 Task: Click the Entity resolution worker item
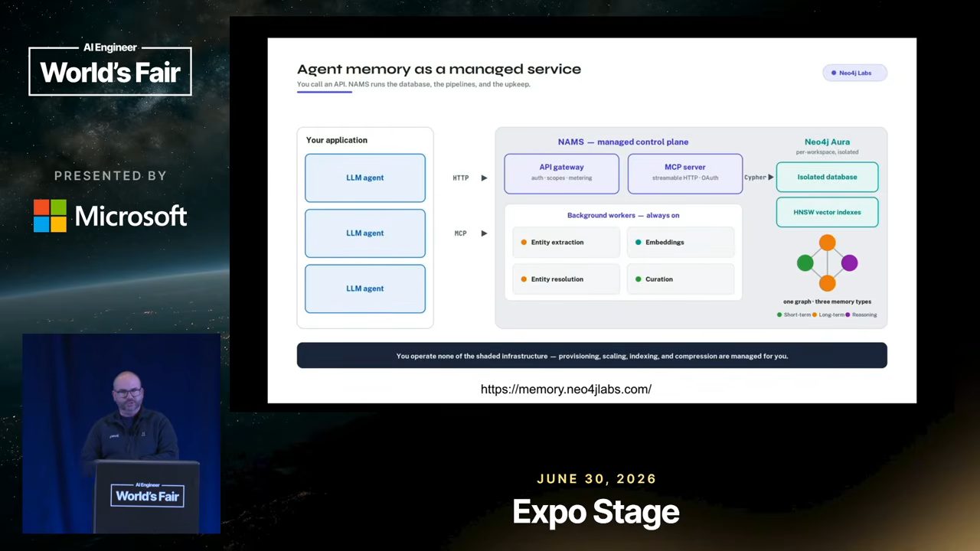click(566, 279)
